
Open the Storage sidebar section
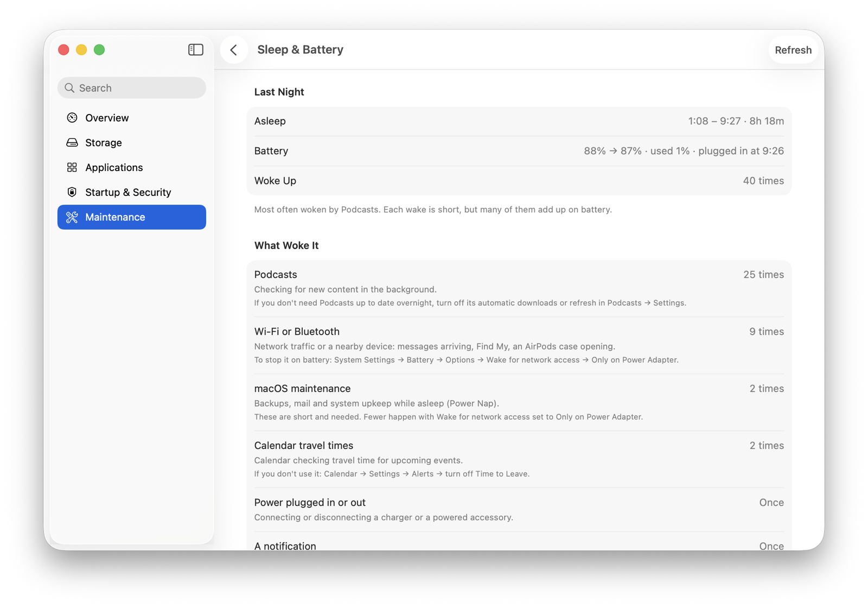[x=132, y=143]
